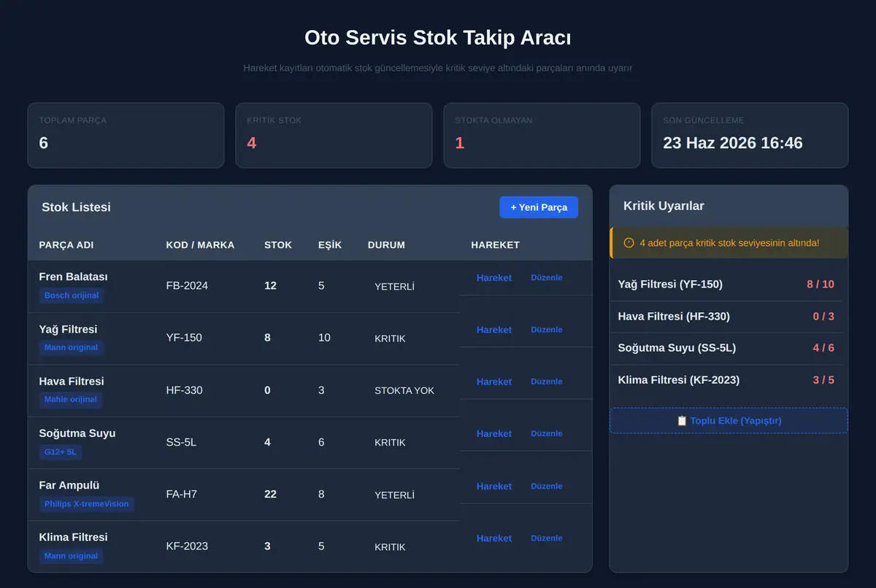Click the warning icon in critical alert banner
The height and width of the screenshot is (588, 876).
click(629, 243)
